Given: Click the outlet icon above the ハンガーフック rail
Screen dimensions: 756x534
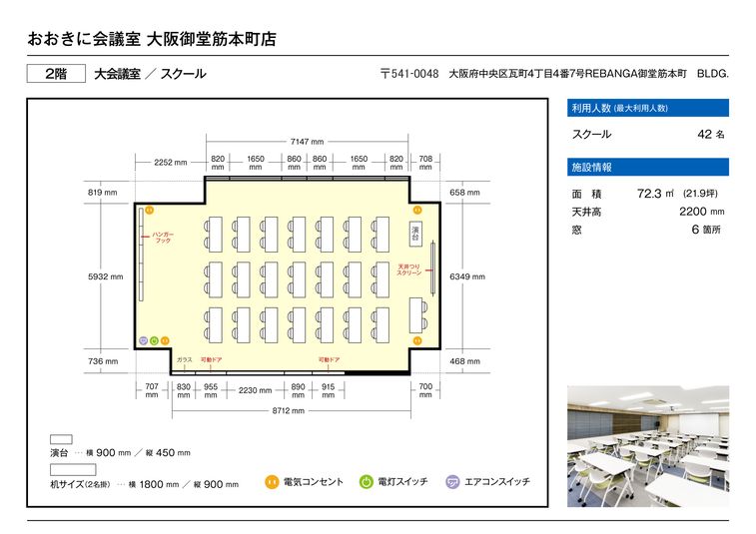Looking at the screenshot, I should click(149, 211).
